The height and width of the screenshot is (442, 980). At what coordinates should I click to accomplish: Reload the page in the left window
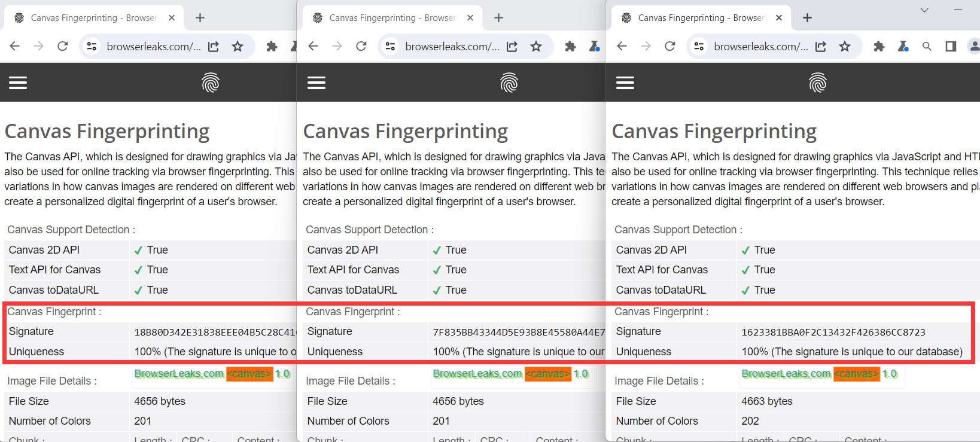click(62, 47)
